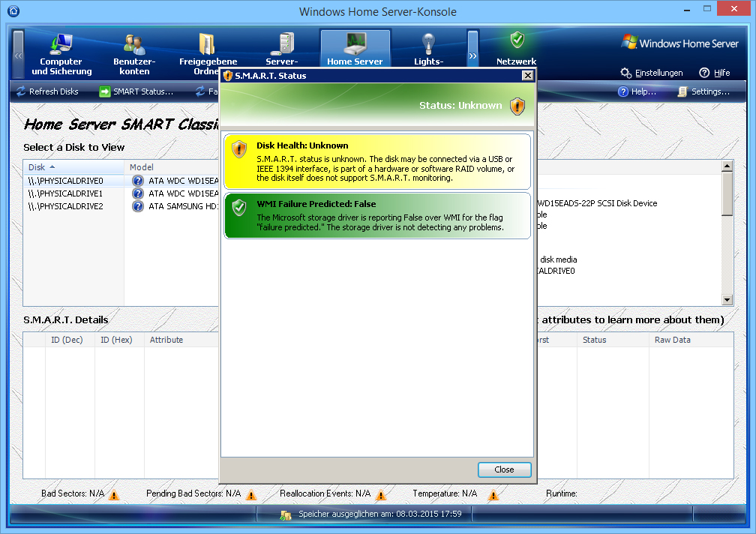Minimize the Windows Home Server-Konsole window
This screenshot has height=534, width=756.
pyautogui.click(x=687, y=10)
